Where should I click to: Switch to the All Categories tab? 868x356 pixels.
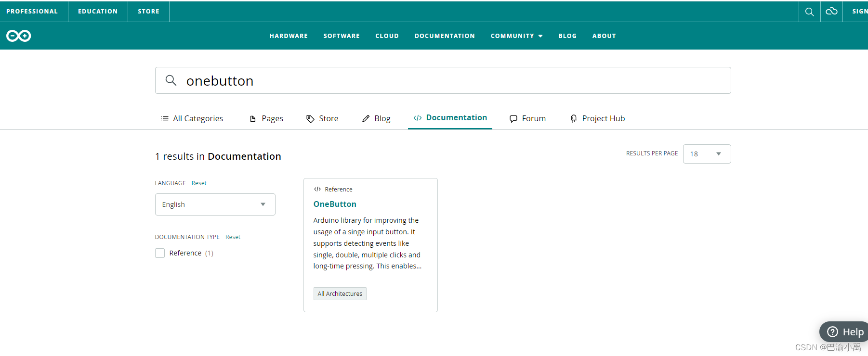click(x=192, y=119)
